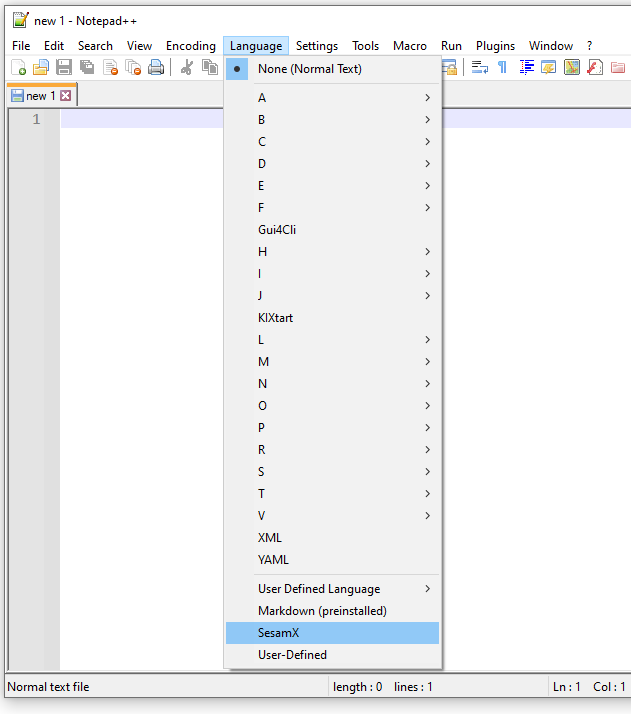The image size is (631, 714).
Task: Expand the T languages submenu
Action: coord(332,494)
